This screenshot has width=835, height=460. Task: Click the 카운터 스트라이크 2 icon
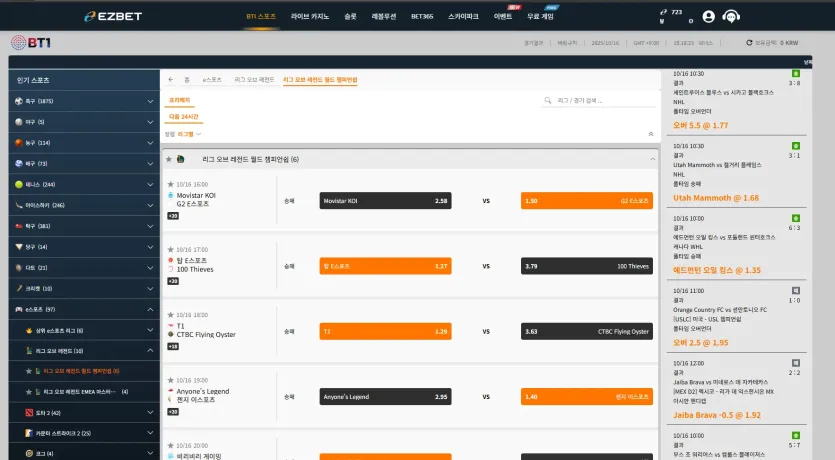click(x=29, y=433)
